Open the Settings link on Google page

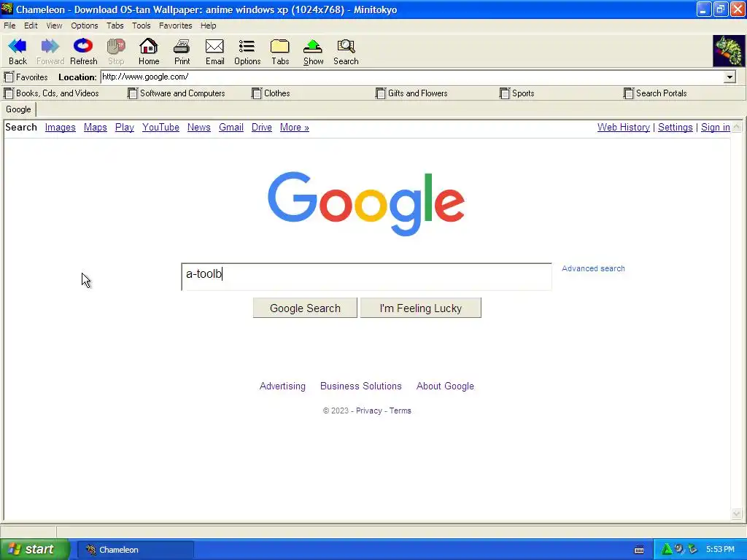(x=675, y=128)
